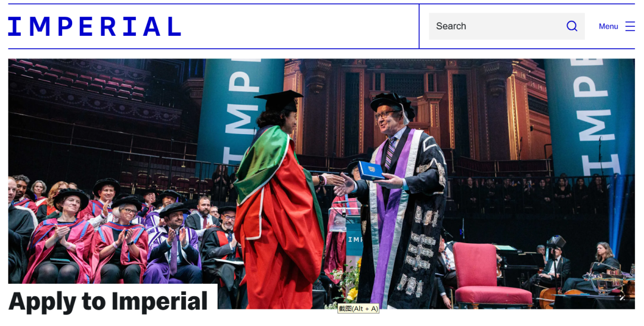644x326 pixels.
Task: Go to homepage via IMPERIAL logo
Action: (x=94, y=26)
